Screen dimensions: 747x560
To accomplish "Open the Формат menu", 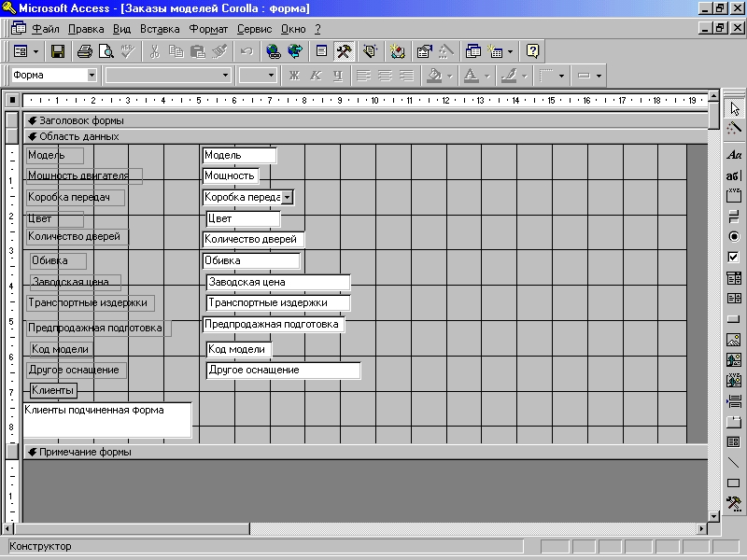I will tap(208, 29).
